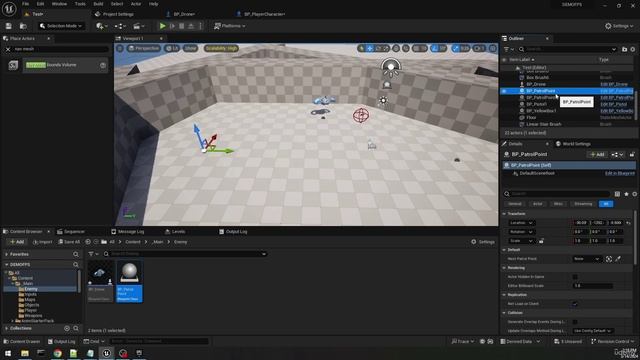640x360 pixels.
Task: Toggle favorites star filter in Details
Action: coord(626,194)
